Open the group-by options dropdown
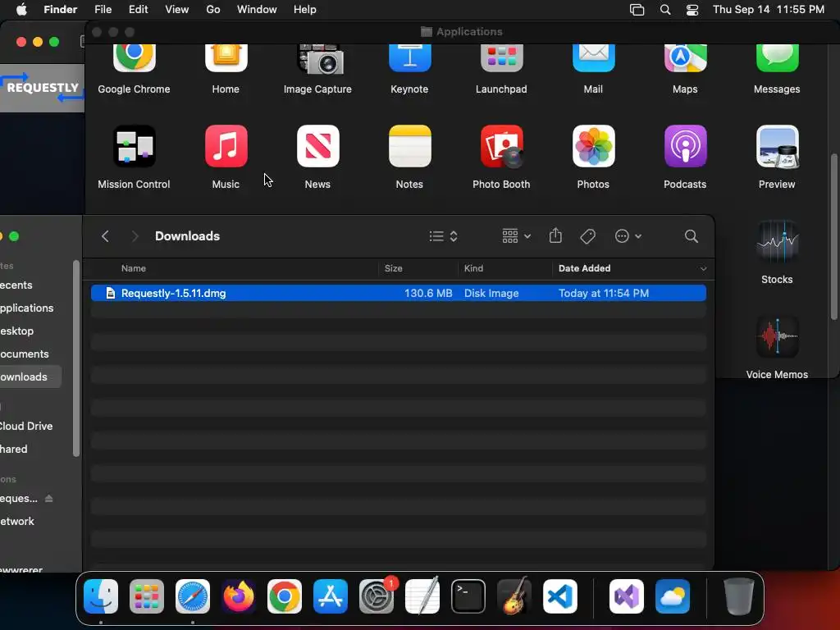 [x=517, y=236]
